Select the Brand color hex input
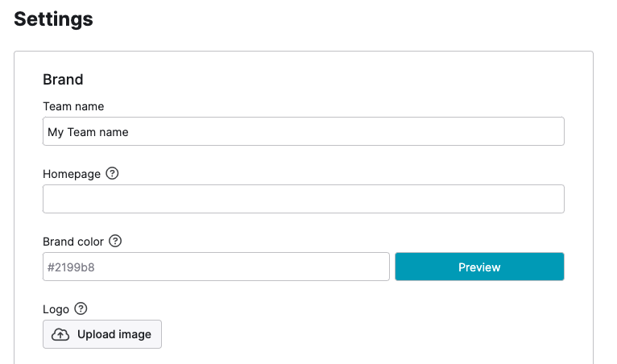The height and width of the screenshot is (364, 617). tap(216, 267)
